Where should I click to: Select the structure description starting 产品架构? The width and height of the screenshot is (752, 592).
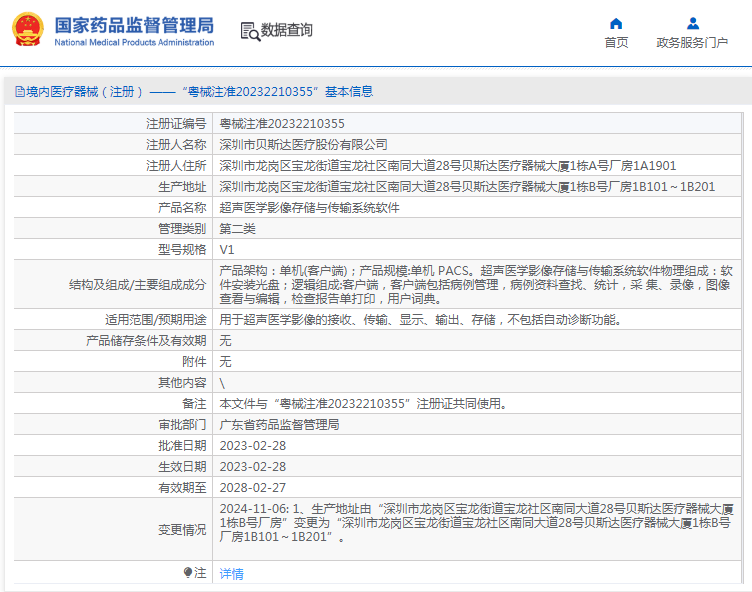point(476,284)
